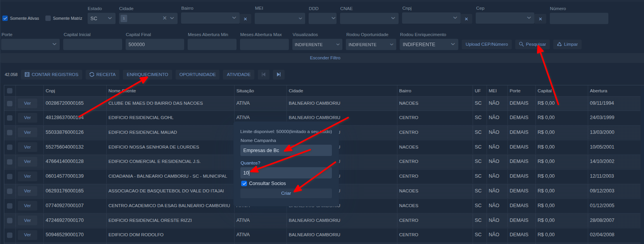The width and height of the screenshot is (644, 244).
Task: Select the row checkbox for CLUBE DE MAES DO BAIRRO DAS NACOES
Action: [10, 104]
